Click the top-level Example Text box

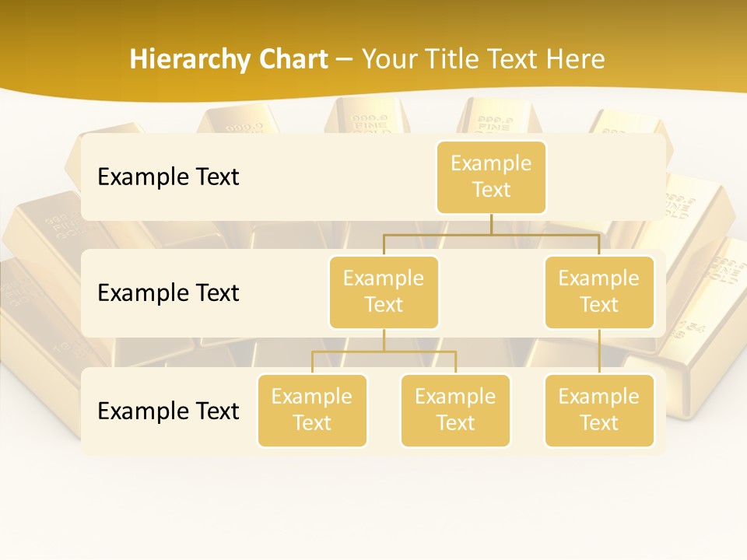[491, 177]
